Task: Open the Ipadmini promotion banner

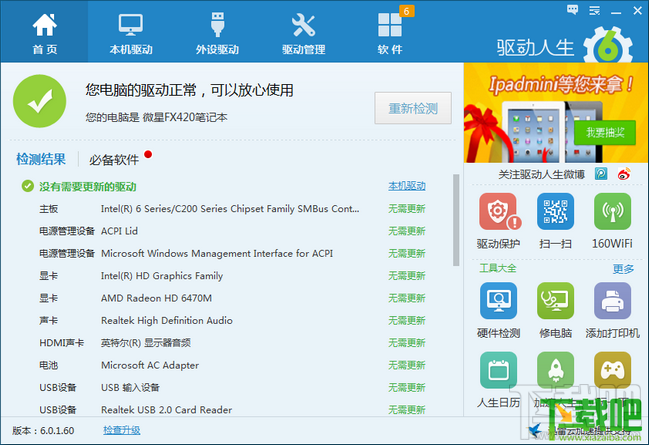Action: coord(556,113)
